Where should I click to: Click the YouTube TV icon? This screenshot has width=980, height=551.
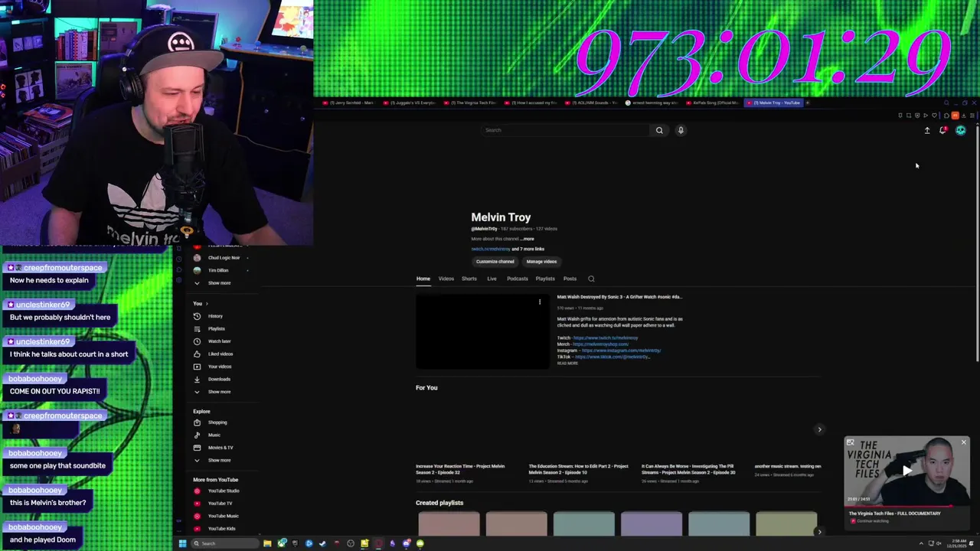(x=197, y=504)
